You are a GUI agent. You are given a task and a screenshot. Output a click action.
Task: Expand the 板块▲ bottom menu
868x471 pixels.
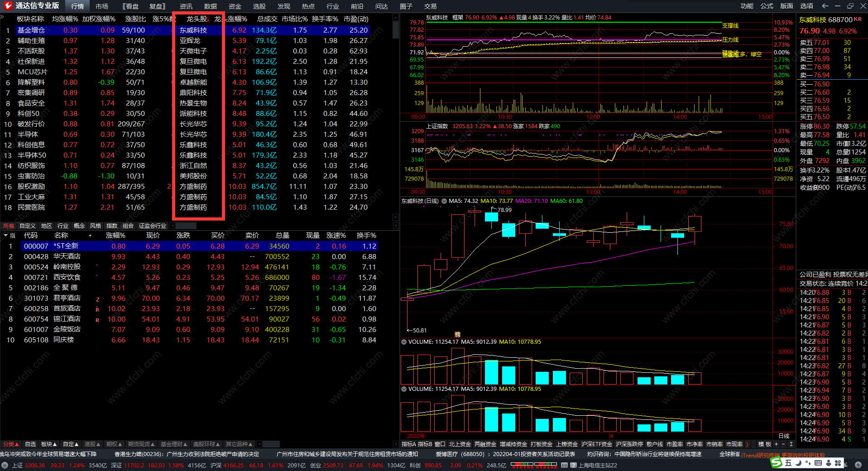[49, 444]
